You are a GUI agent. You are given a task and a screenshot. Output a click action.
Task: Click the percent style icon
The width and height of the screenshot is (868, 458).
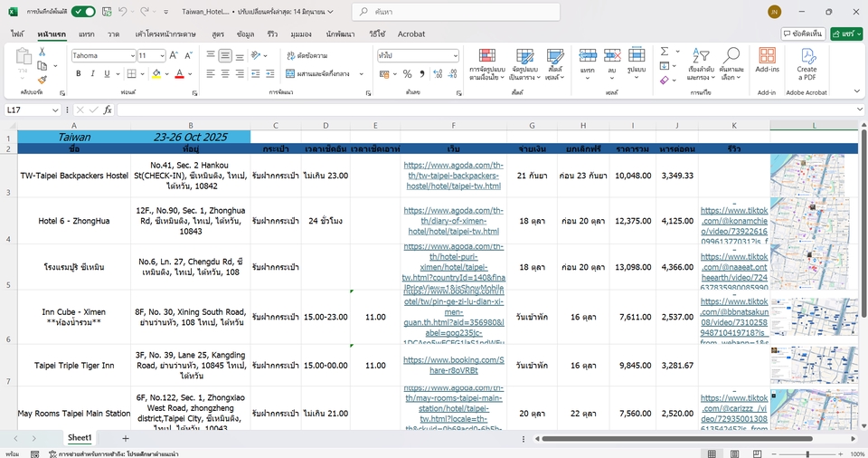[408, 74]
